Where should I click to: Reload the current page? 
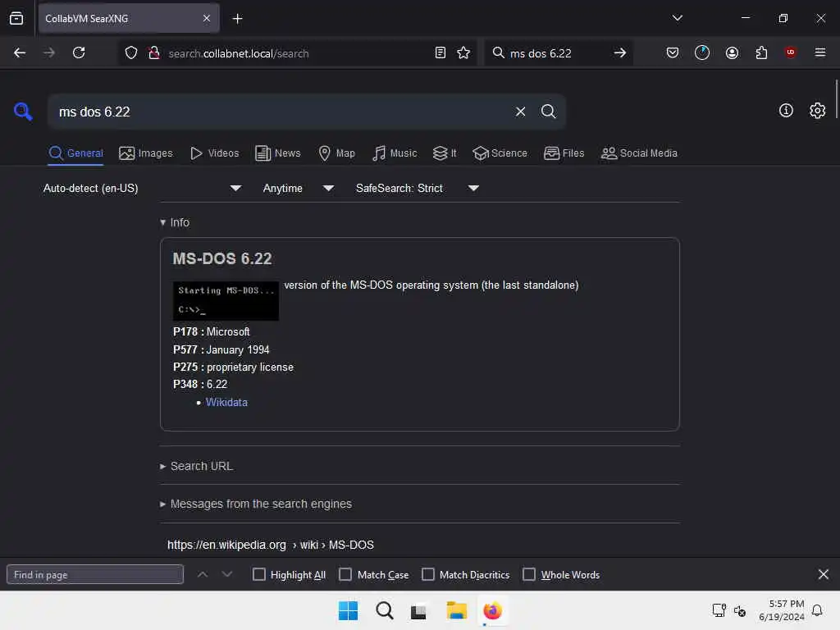point(79,52)
